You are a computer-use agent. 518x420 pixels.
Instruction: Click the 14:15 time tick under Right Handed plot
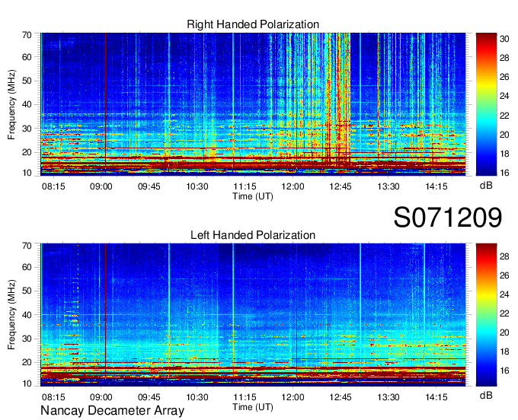(436, 186)
